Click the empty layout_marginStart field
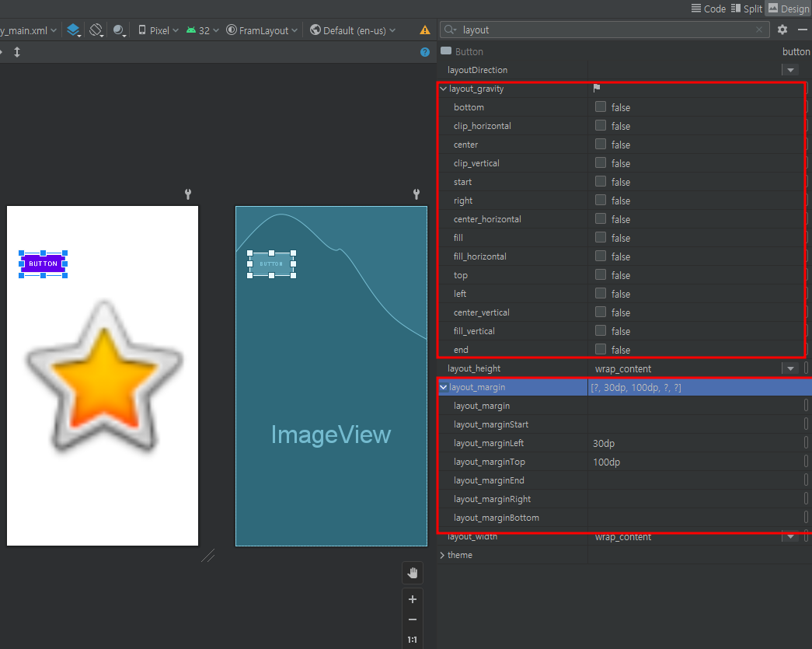 coord(695,424)
